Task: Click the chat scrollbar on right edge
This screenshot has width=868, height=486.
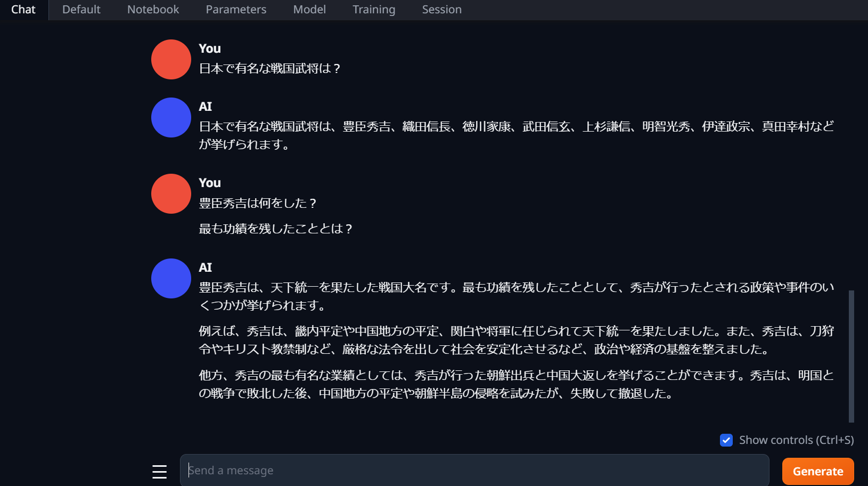Action: point(851,356)
